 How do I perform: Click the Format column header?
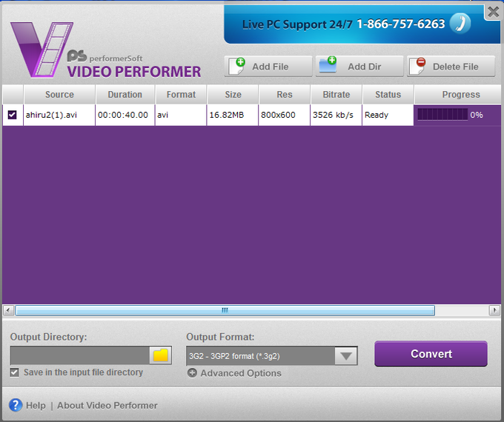point(181,95)
